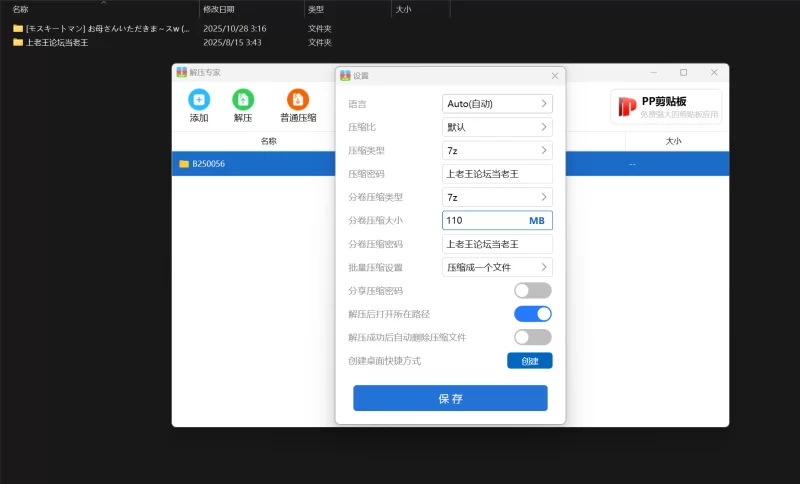
Task: Click the 保存 button
Action: pyautogui.click(x=450, y=398)
